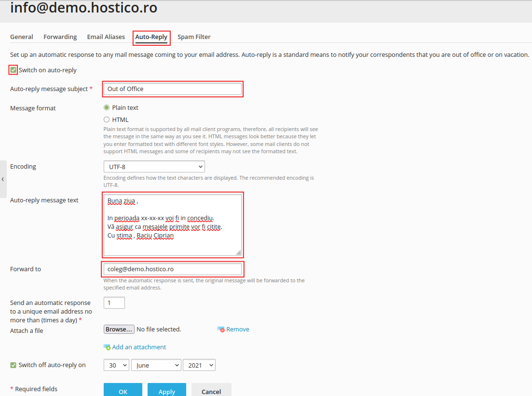Open the Forwarding tab

(x=60, y=37)
